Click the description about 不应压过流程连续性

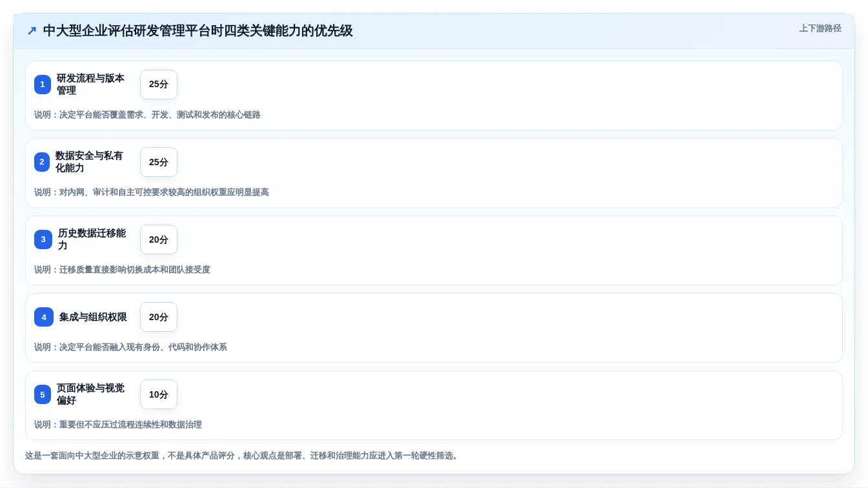pyautogui.click(x=118, y=425)
